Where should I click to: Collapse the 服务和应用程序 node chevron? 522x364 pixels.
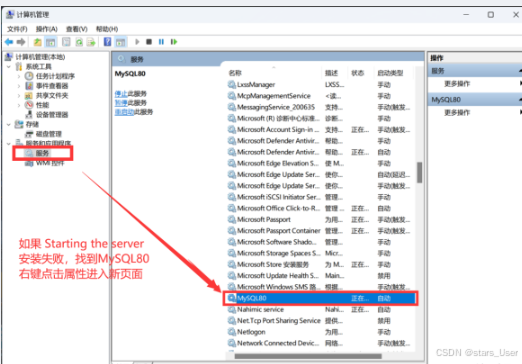9,144
